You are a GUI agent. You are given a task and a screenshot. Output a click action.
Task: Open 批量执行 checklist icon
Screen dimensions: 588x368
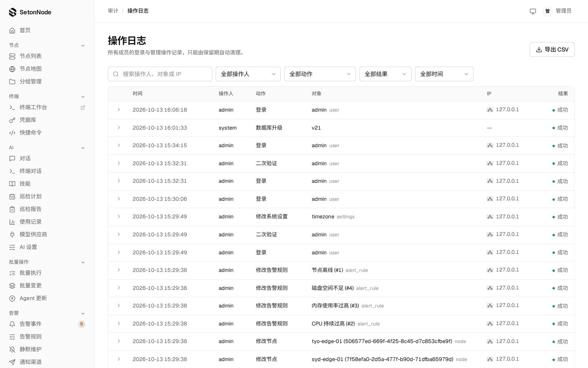[12, 273]
